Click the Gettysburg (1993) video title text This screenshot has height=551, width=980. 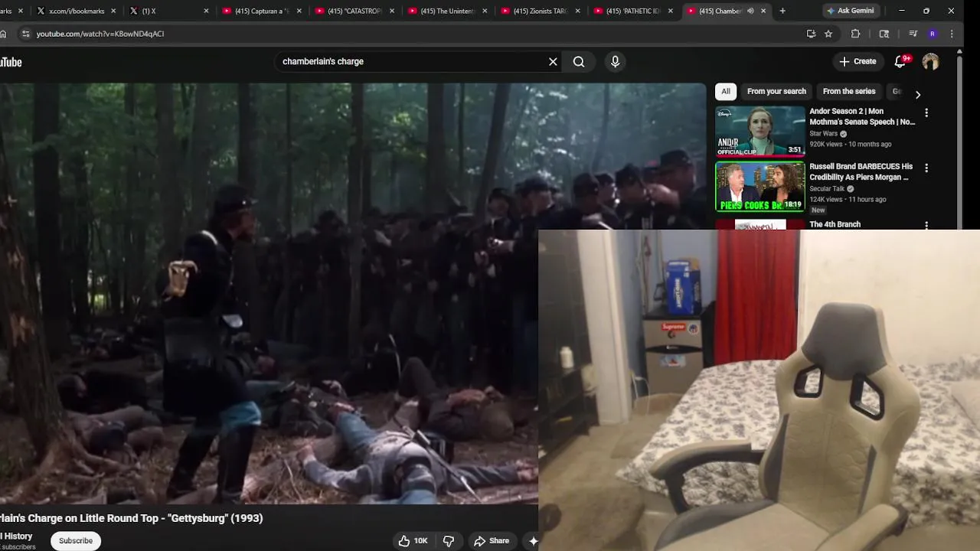coord(132,518)
